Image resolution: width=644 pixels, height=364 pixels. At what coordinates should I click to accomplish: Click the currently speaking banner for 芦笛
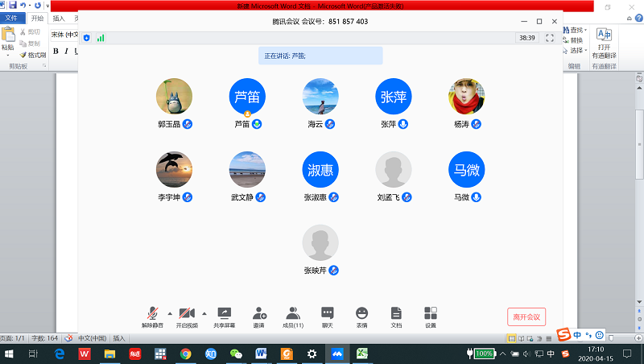[x=320, y=56]
